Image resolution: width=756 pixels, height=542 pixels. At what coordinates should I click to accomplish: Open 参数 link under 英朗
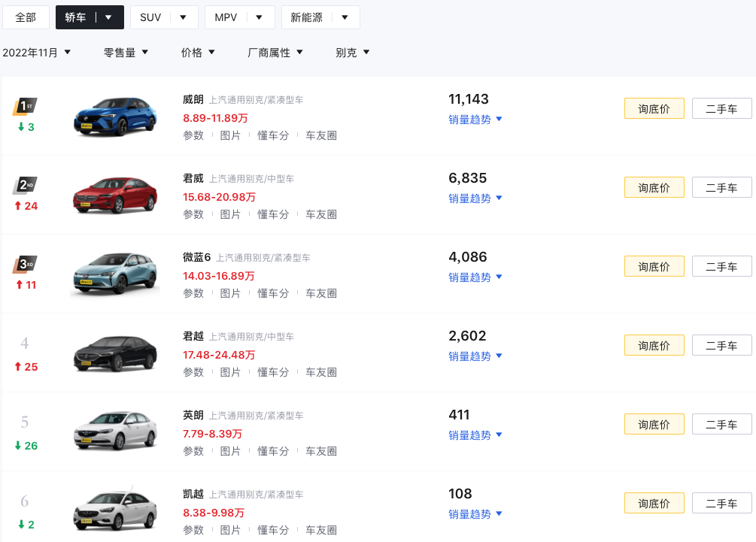point(193,451)
